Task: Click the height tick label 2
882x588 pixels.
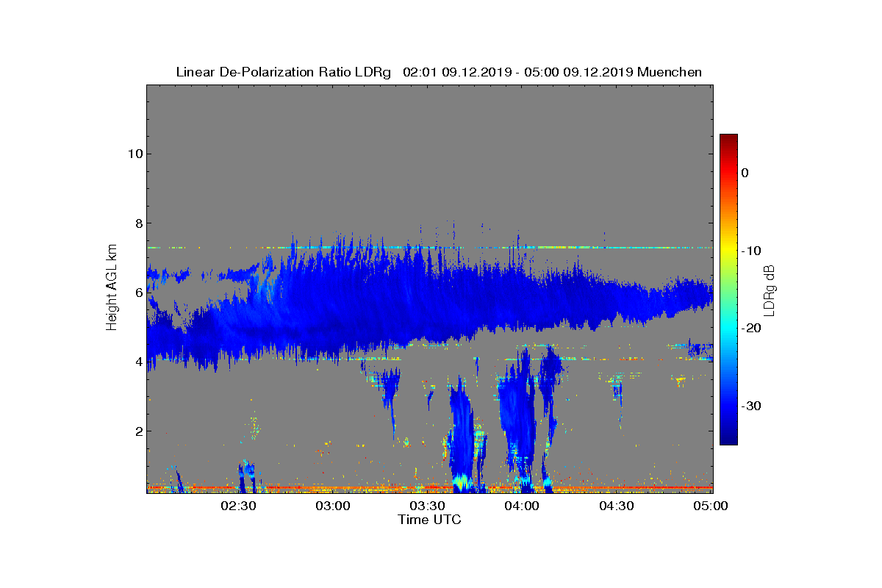Action: click(x=137, y=431)
